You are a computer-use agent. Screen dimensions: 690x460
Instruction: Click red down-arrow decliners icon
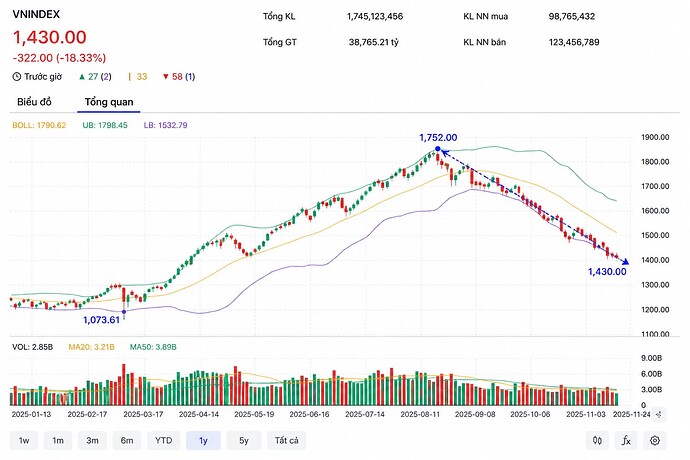pos(165,77)
